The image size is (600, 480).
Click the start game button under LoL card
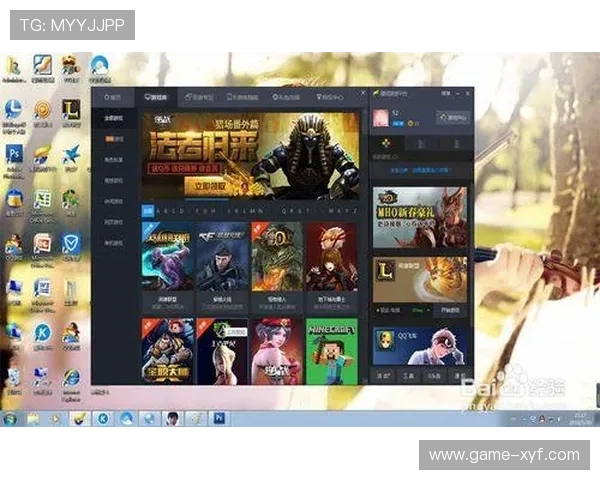(x=450, y=310)
